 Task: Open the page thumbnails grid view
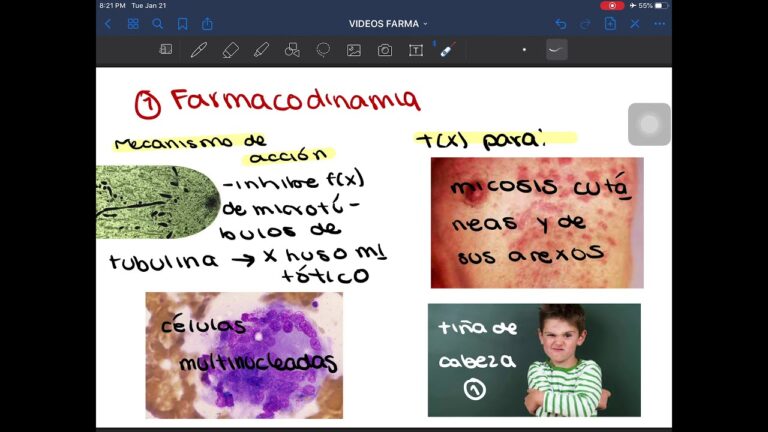(133, 24)
